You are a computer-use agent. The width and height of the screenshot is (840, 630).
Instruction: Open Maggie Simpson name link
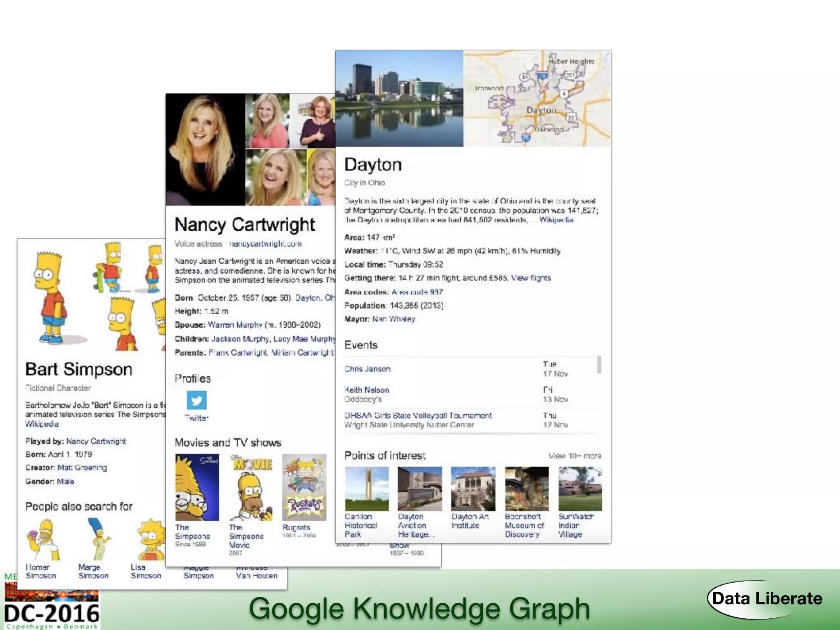(199, 572)
